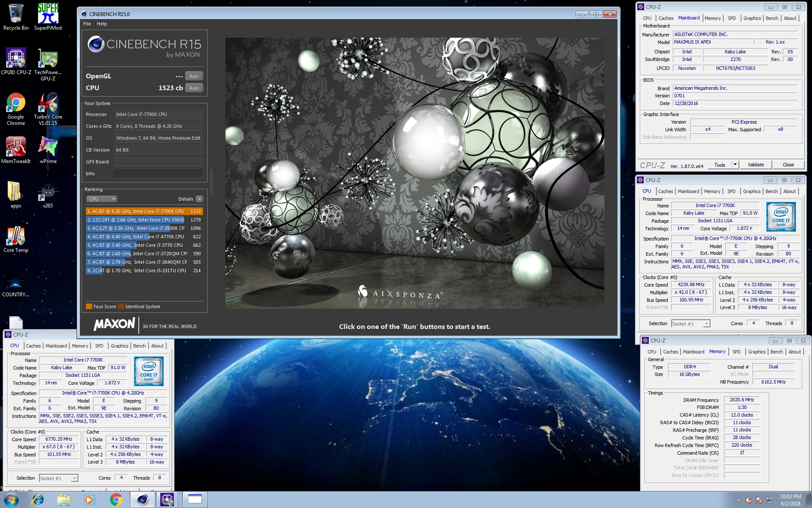Image resolution: width=812 pixels, height=508 pixels.
Task: Switch to Memory tab in top CPU-Z window
Action: pyautogui.click(x=713, y=18)
